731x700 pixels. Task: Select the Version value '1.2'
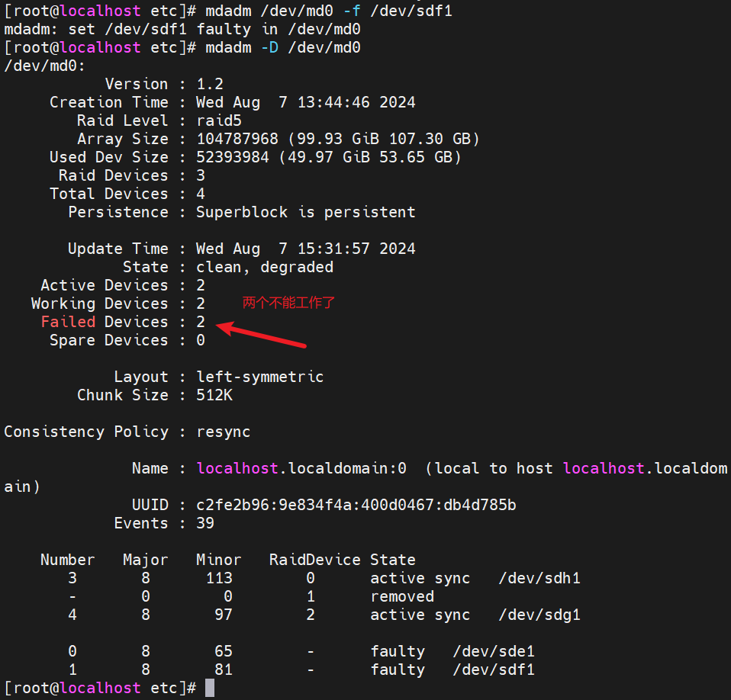[210, 84]
